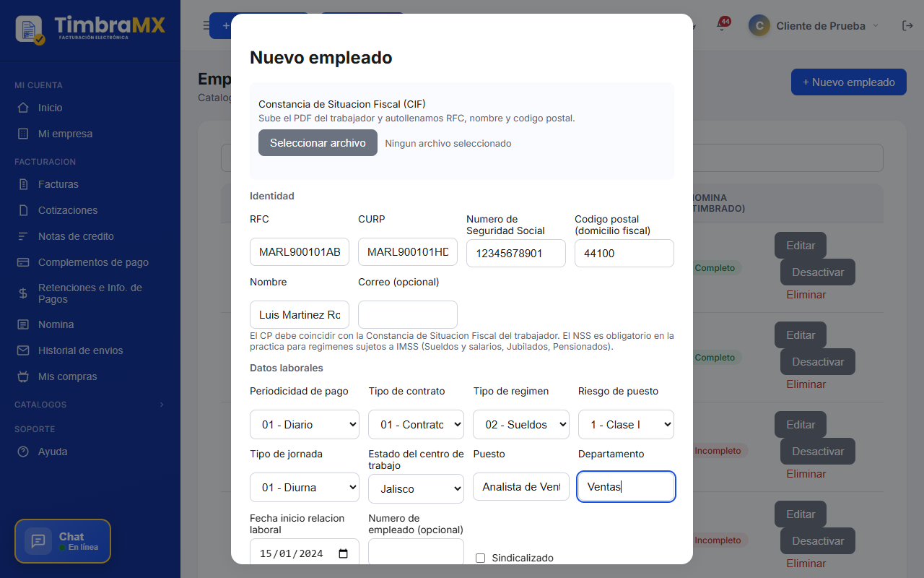This screenshot has height=578, width=924.
Task: Expand the Catalogos sidebar section
Action: (90, 405)
